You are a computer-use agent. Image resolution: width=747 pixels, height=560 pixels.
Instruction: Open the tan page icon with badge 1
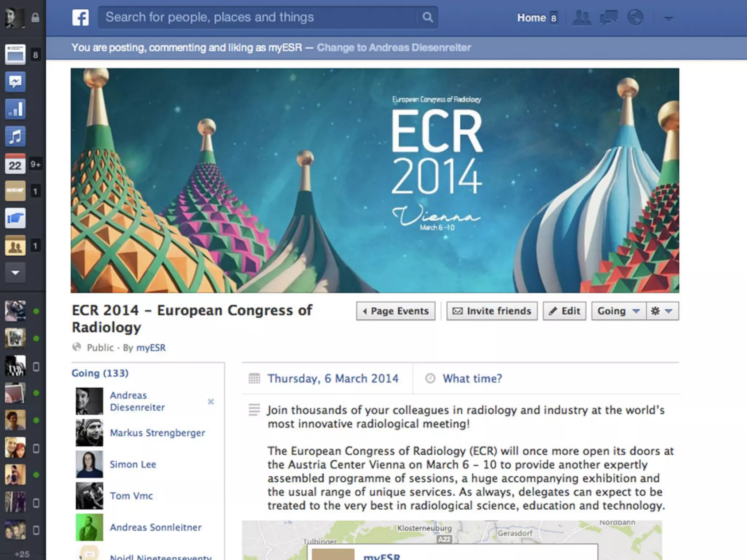coord(15,191)
